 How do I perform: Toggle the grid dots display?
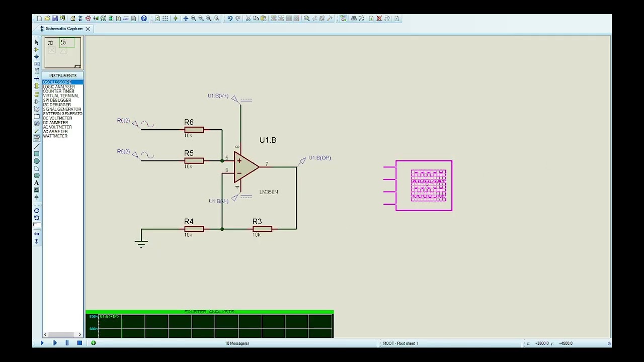pos(165,19)
